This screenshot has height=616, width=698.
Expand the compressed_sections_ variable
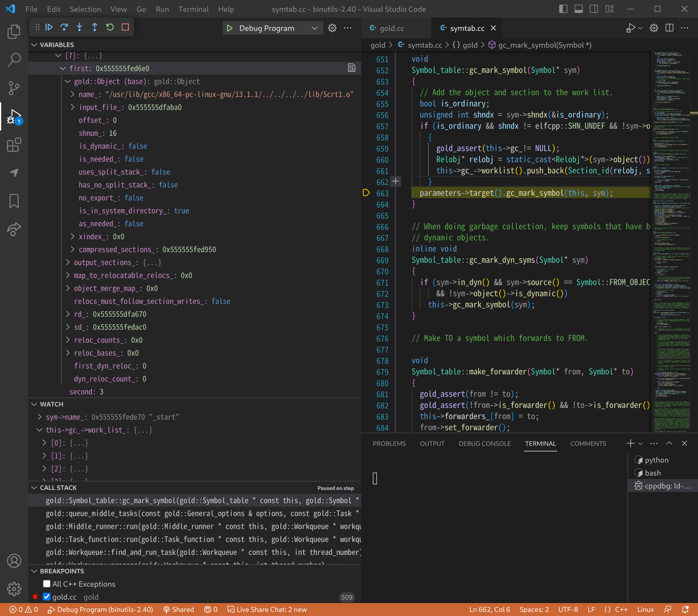point(72,250)
